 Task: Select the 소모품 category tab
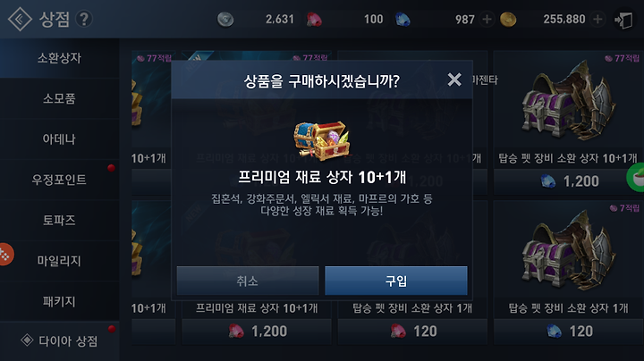click(x=60, y=98)
